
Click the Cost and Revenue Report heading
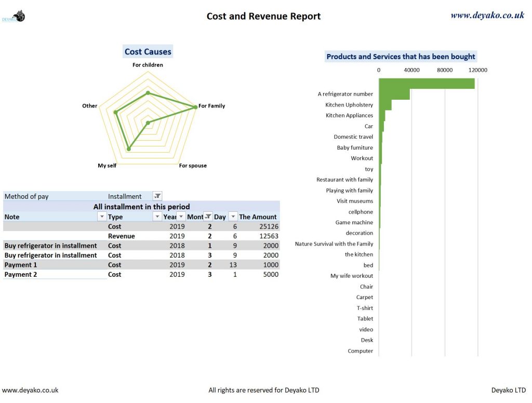coord(263,16)
